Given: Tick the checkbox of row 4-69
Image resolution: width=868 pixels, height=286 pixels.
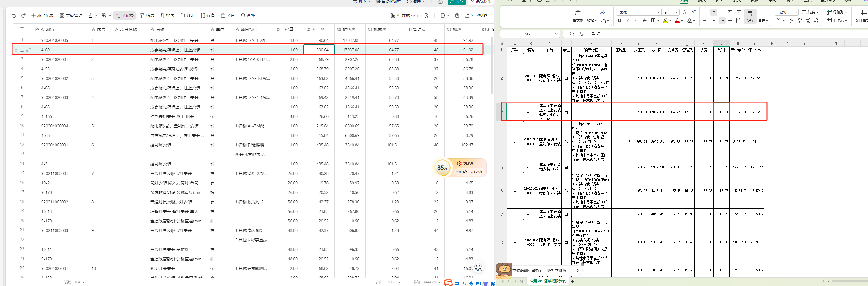Looking at the screenshot, I should point(22,50).
